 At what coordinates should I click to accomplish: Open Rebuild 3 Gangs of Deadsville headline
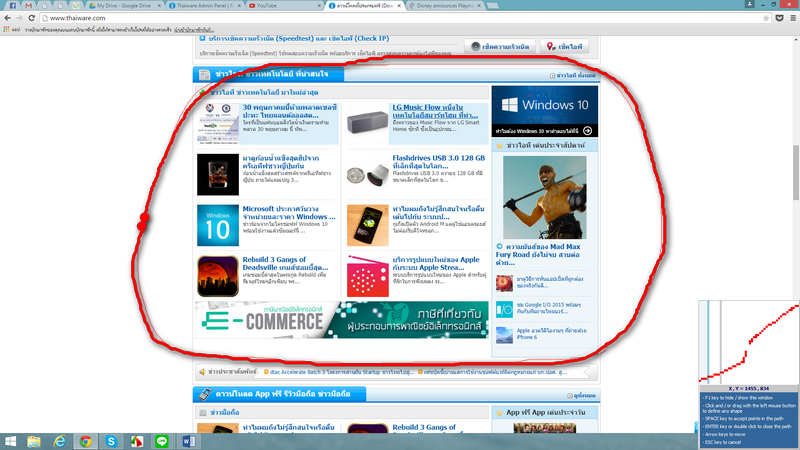pos(285,263)
